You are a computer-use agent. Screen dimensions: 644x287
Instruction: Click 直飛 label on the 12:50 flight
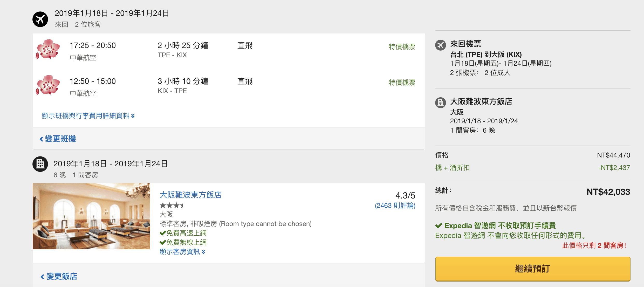pyautogui.click(x=245, y=81)
